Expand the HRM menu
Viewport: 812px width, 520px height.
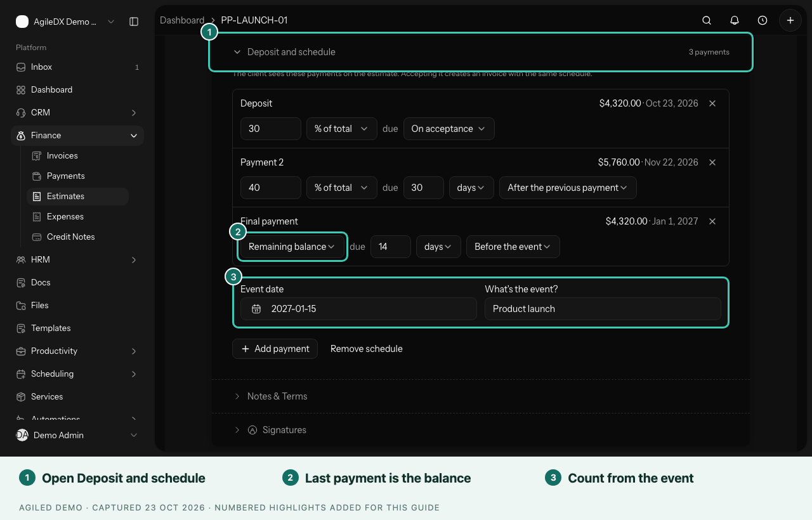pyautogui.click(x=77, y=259)
